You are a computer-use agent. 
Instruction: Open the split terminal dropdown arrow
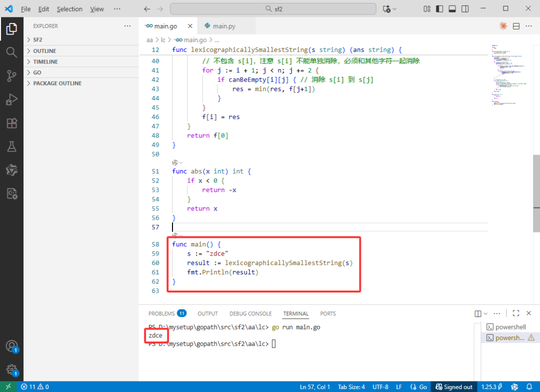(x=485, y=313)
